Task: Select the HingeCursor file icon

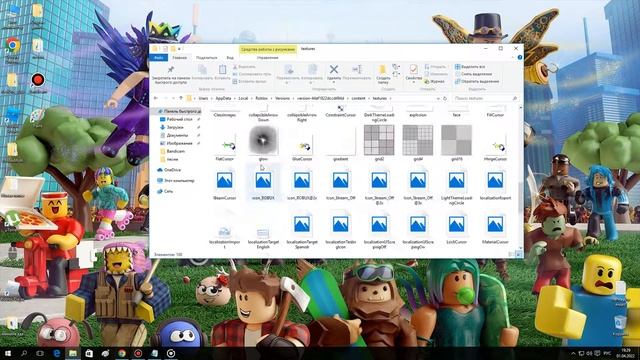Action: (495, 144)
